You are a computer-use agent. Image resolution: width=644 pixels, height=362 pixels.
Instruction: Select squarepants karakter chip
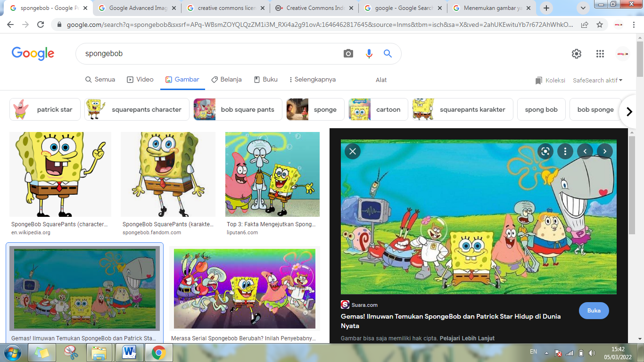tap(462, 109)
